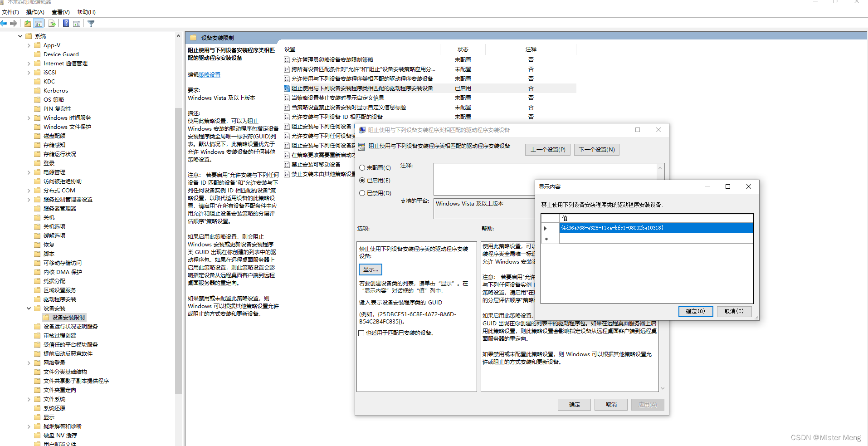Click the empty new value row cell
Image resolution: width=868 pixels, height=446 pixels.
click(656, 239)
